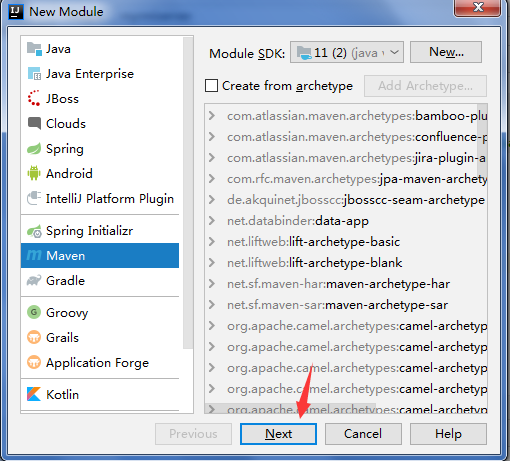This screenshot has width=510, height=461.
Task: Expand the maven-archetype-sar node
Action: tap(212, 305)
